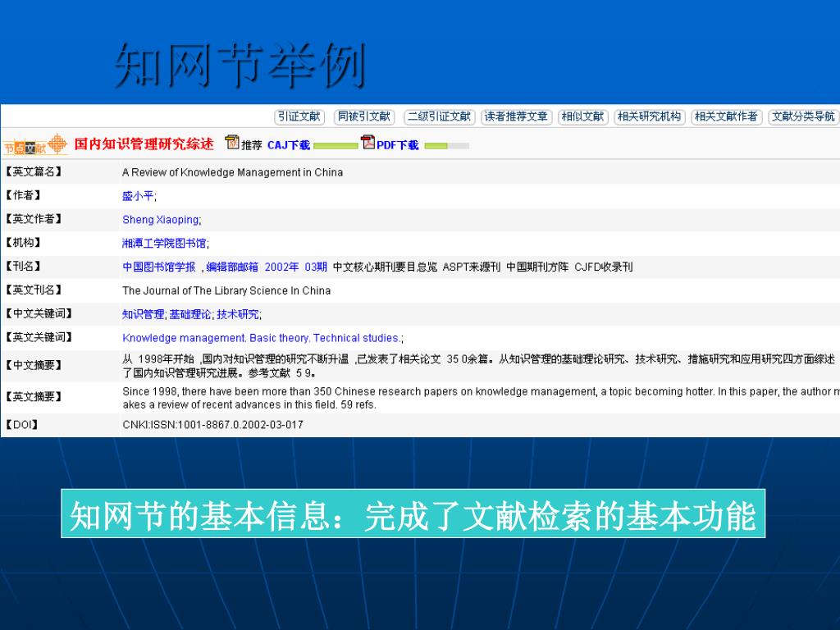Screen dimensions: 840x630
Task: Click the CJFD收录刊 text
Action: pos(604,267)
